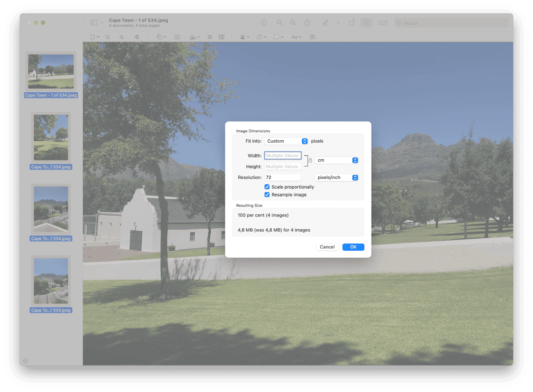Disable Scale proportionally
The width and height of the screenshot is (533, 392).
tap(267, 187)
